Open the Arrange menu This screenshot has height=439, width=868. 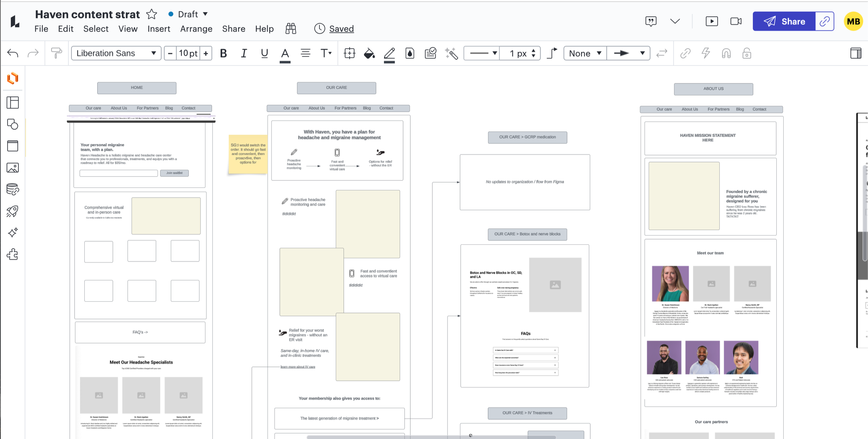196,29
